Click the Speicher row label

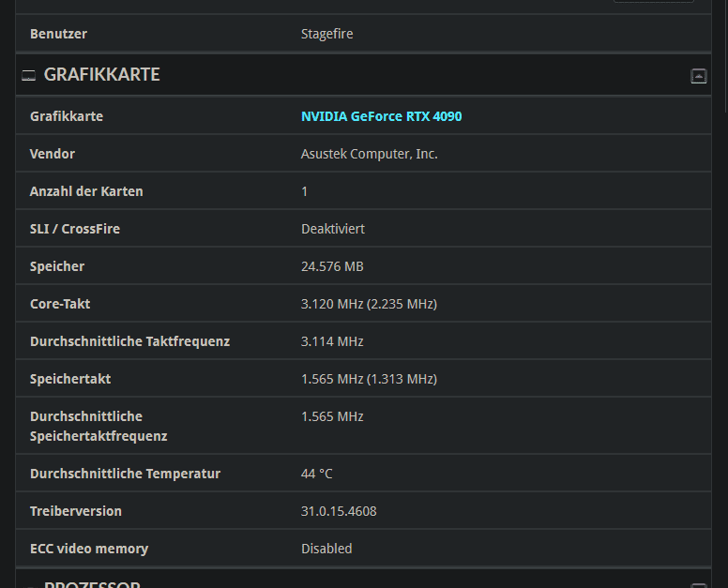[x=57, y=266]
